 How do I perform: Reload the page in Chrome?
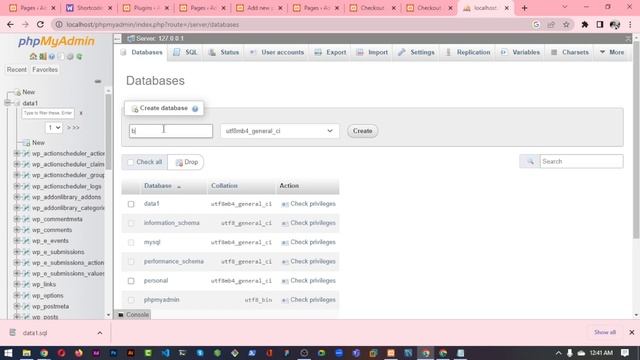pos(40,24)
